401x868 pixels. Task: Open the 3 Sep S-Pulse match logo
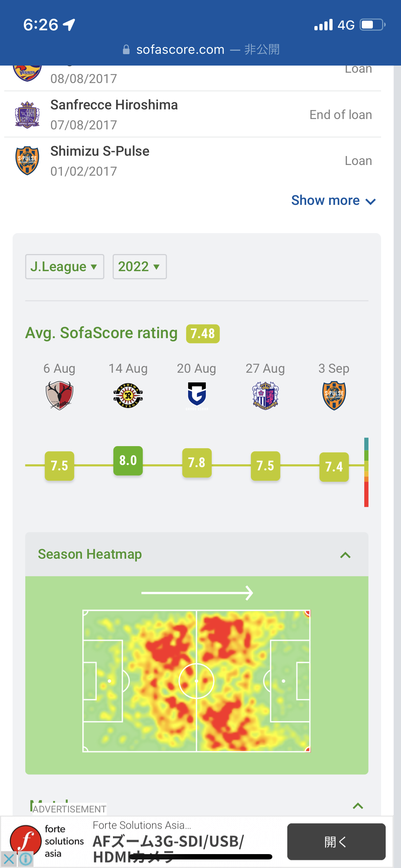click(334, 395)
